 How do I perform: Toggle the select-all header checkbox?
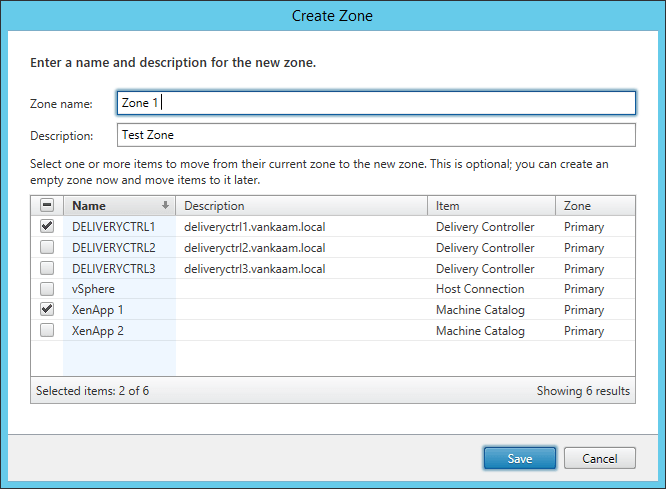tap(47, 206)
